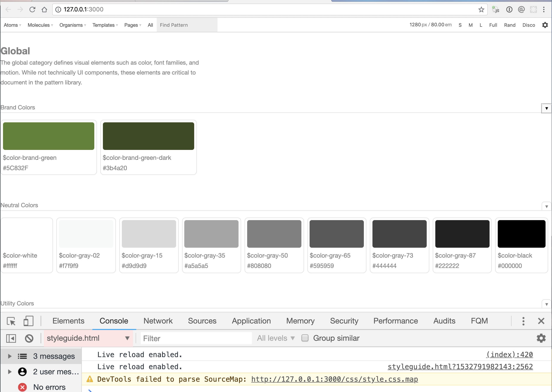Open the All levels log dropdown
This screenshot has height=392, width=552.
tap(276, 338)
